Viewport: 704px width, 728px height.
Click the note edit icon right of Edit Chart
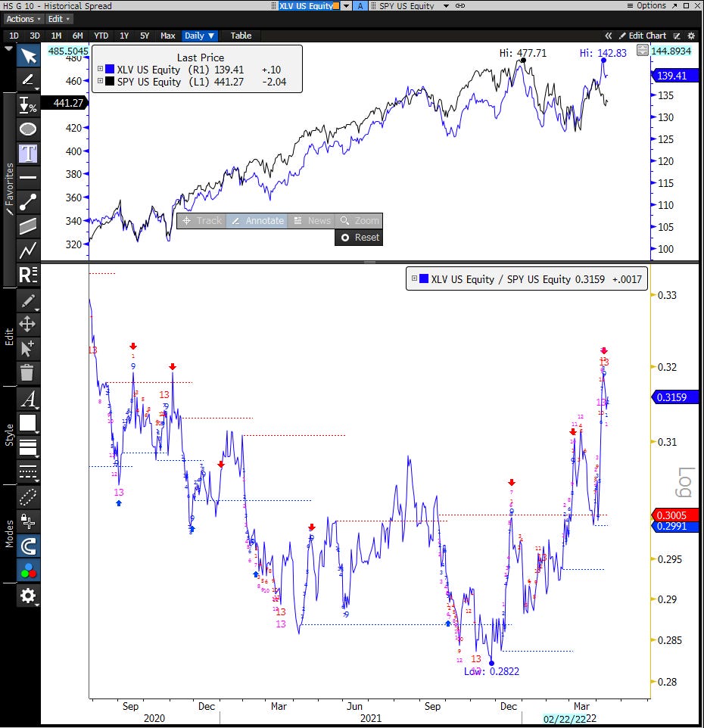click(x=677, y=36)
